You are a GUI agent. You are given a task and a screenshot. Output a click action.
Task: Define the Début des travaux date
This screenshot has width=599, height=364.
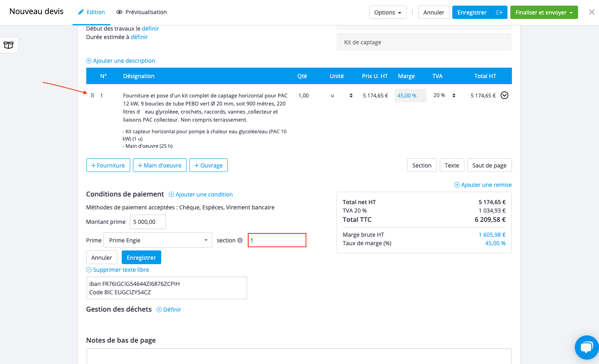(x=150, y=29)
